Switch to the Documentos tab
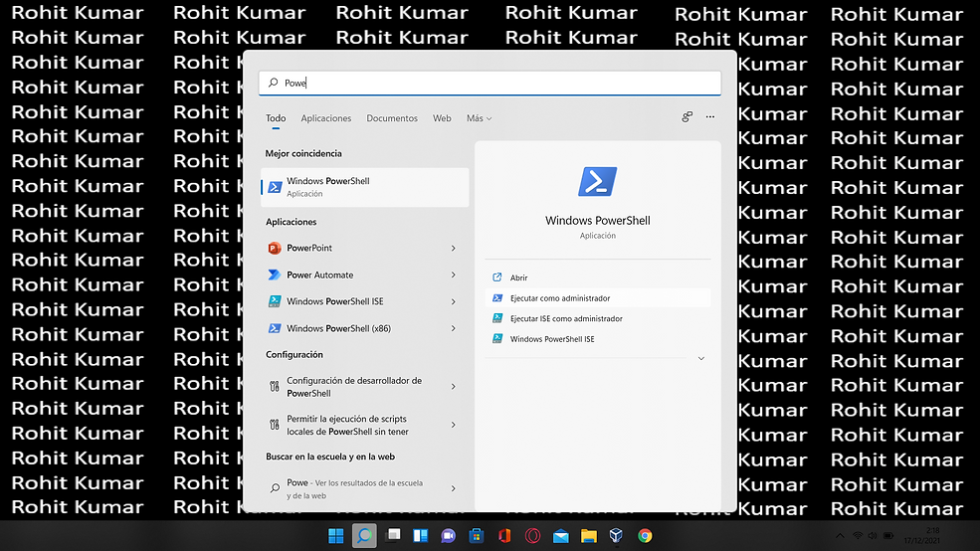The image size is (980, 551). tap(392, 118)
